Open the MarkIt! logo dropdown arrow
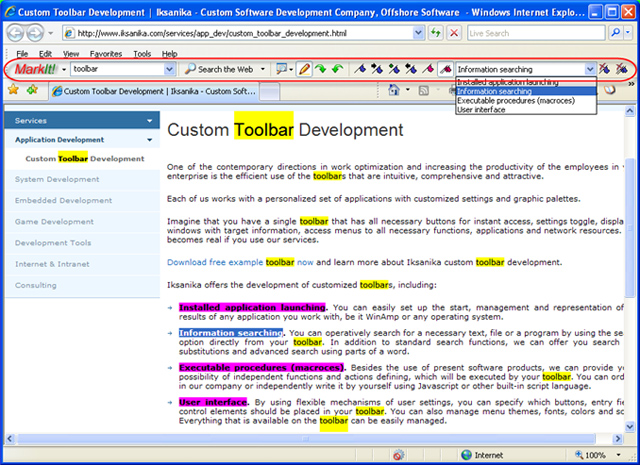640x465 pixels. point(64,69)
